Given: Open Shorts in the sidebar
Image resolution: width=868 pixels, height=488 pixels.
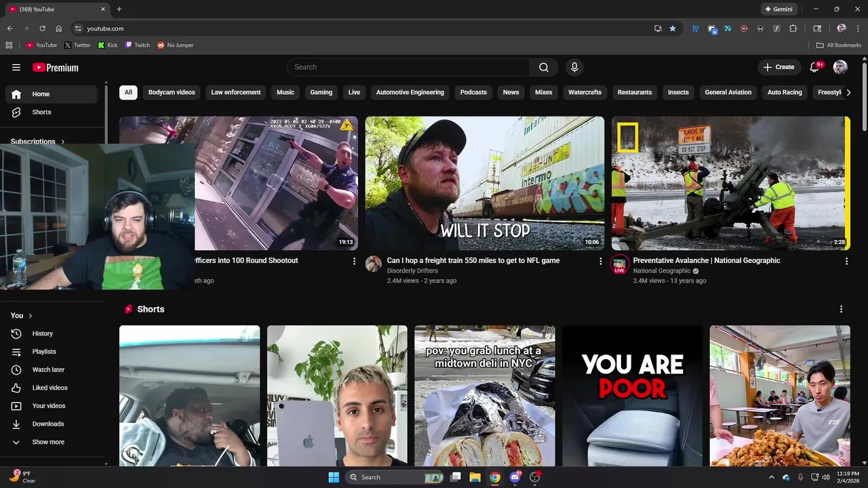Looking at the screenshot, I should [x=52, y=112].
